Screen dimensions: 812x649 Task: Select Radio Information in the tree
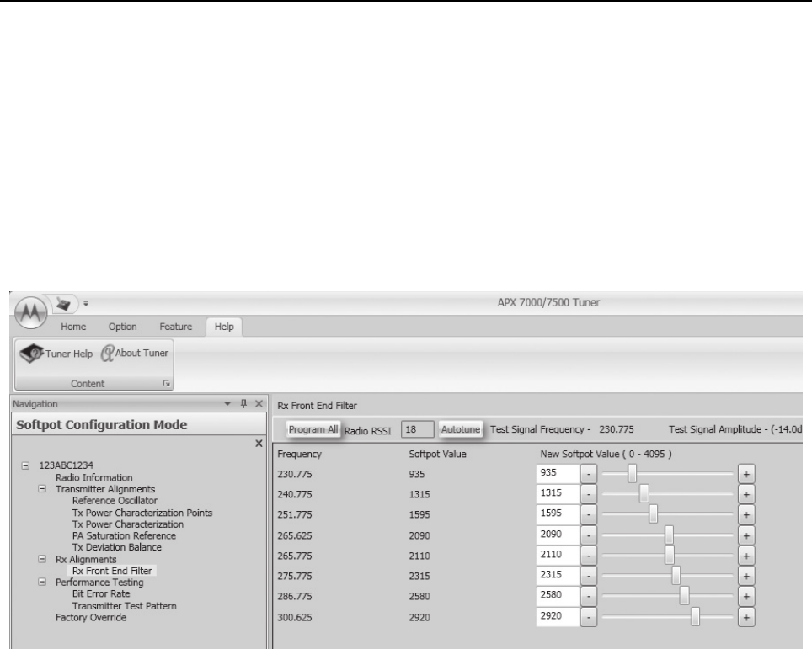93,477
